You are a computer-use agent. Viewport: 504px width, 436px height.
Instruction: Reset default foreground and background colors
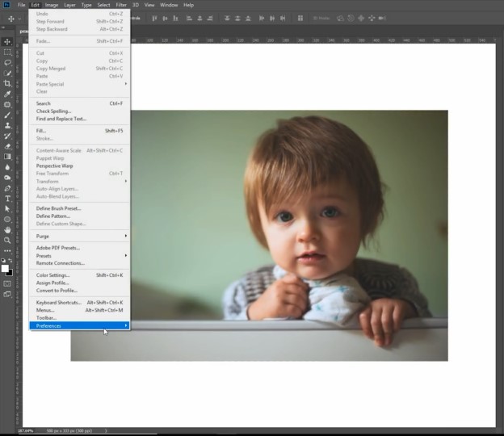(x=3, y=260)
